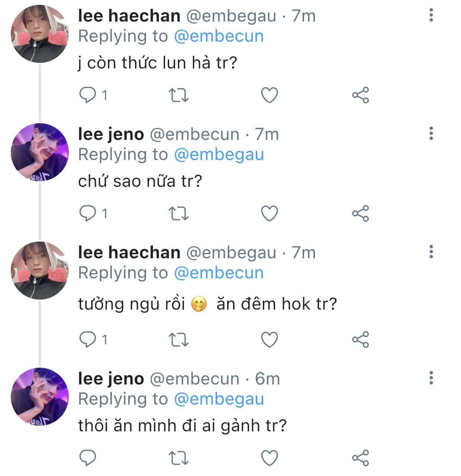Retweet the "thôi ăn mình đi ai gảnh tr?" tweet

[179, 458]
